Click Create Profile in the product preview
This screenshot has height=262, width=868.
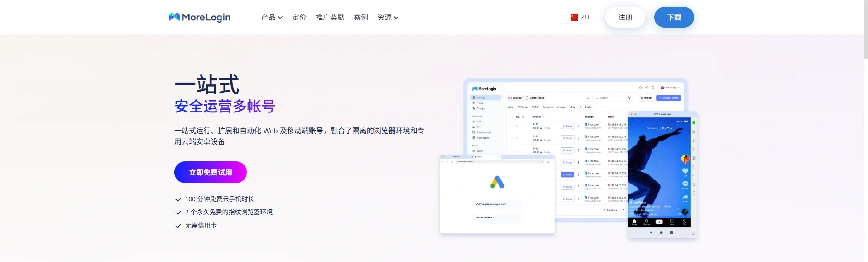pos(668,98)
